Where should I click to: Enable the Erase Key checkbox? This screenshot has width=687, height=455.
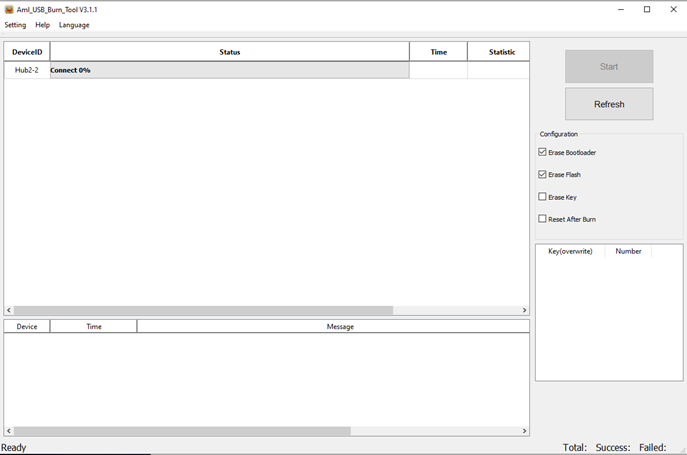543,197
